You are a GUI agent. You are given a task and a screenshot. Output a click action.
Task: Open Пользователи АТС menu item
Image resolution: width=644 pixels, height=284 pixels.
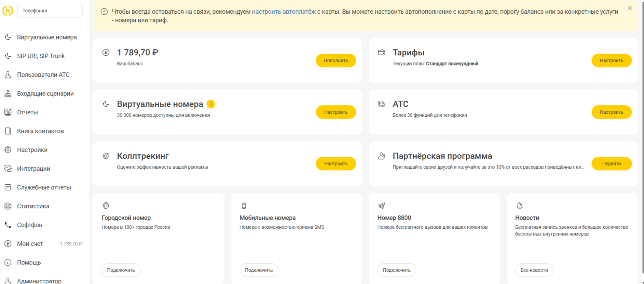click(x=43, y=75)
